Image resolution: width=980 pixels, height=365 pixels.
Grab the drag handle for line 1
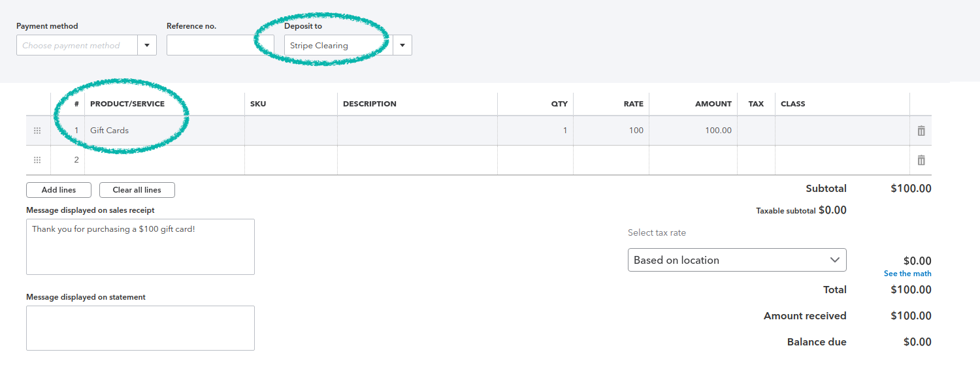tap(37, 131)
